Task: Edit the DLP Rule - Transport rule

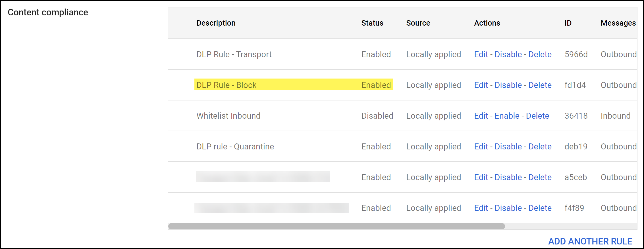Action: [481, 54]
